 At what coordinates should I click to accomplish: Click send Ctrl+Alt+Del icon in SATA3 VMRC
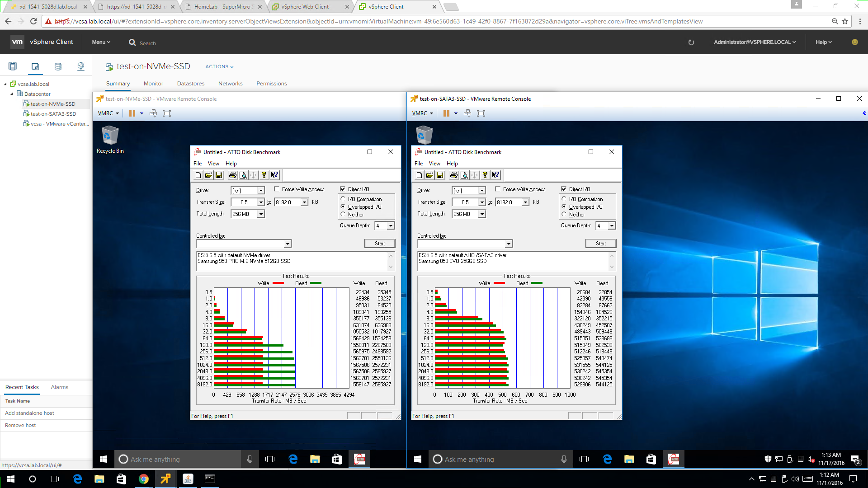point(467,113)
